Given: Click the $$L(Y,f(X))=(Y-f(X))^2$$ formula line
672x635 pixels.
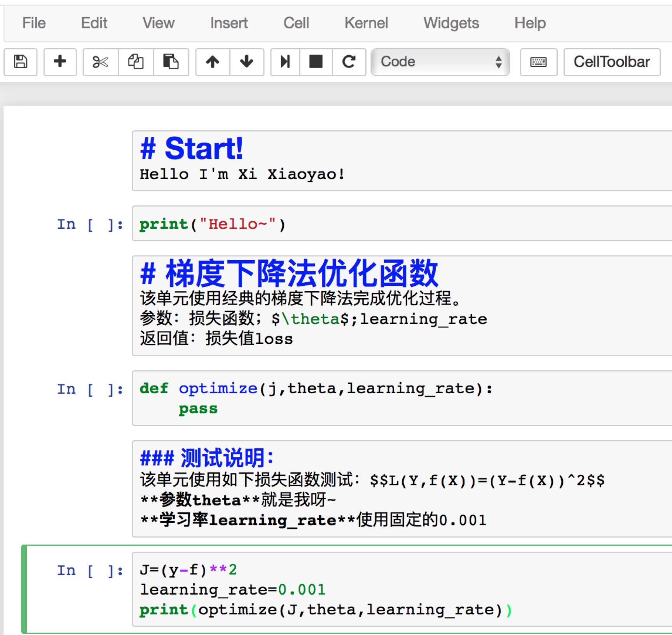Looking at the screenshot, I should (x=487, y=480).
